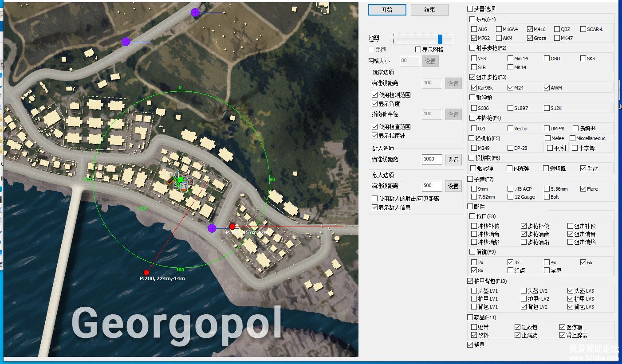Viewport: 622px width, 364px height.
Task: Click the purple marker beside the coastal road
Action: click(x=212, y=228)
